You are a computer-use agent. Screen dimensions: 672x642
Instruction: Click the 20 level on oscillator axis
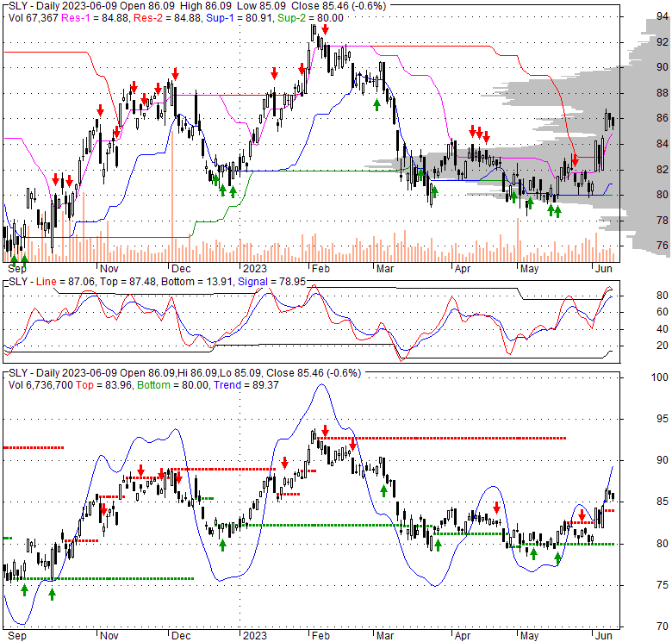[x=663, y=346]
